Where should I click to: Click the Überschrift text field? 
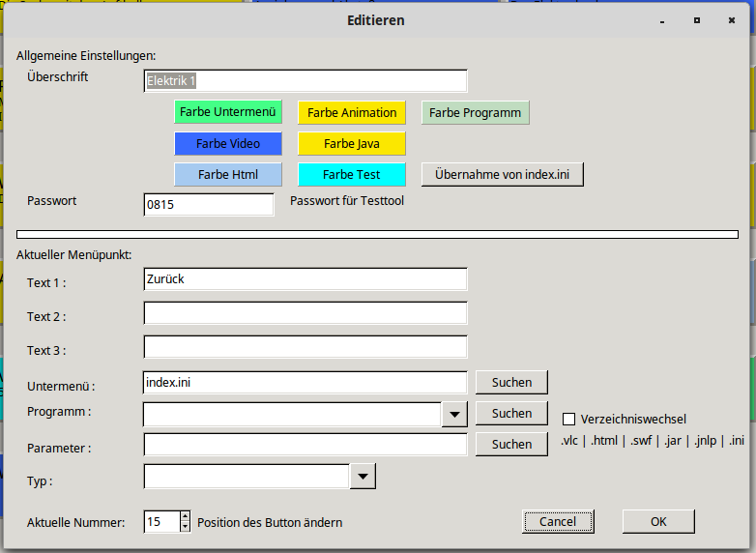(x=305, y=81)
